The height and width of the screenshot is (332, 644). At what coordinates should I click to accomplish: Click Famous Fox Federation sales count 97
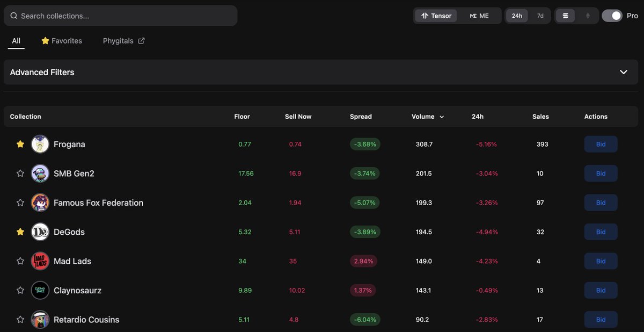pyautogui.click(x=540, y=203)
